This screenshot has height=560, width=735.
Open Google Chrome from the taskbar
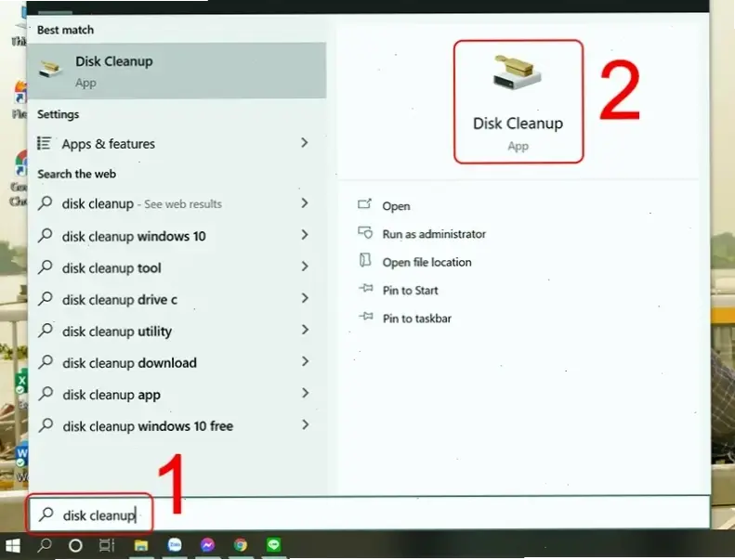[x=241, y=546]
